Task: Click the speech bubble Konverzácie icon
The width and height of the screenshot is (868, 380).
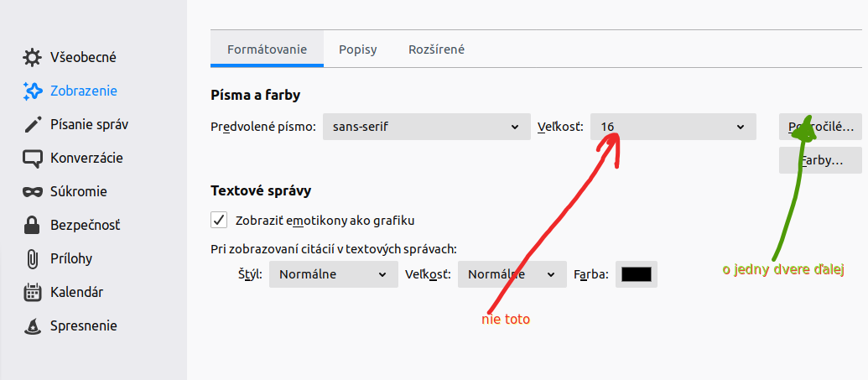Action: pos(33,159)
